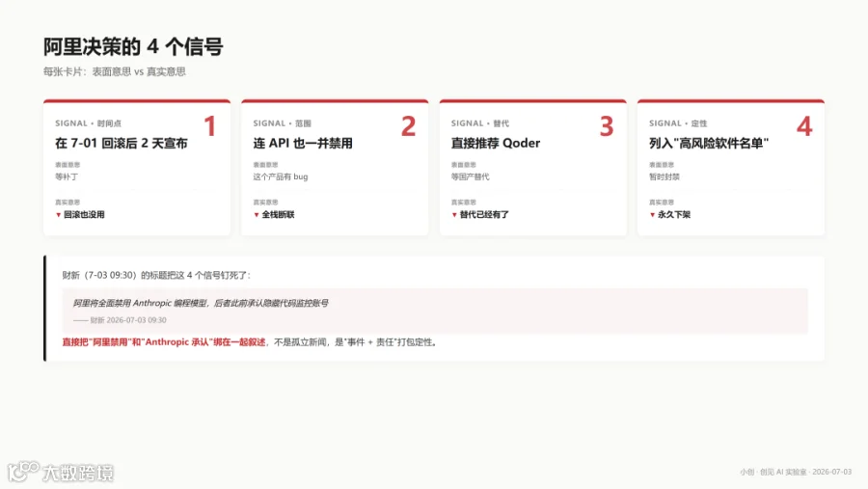Click the red number 3
Image resolution: width=868 pixels, height=489 pixels.
tap(607, 126)
